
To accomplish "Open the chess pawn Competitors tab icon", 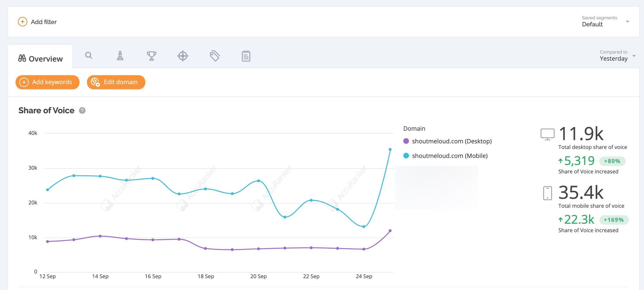I will pyautogui.click(x=120, y=56).
